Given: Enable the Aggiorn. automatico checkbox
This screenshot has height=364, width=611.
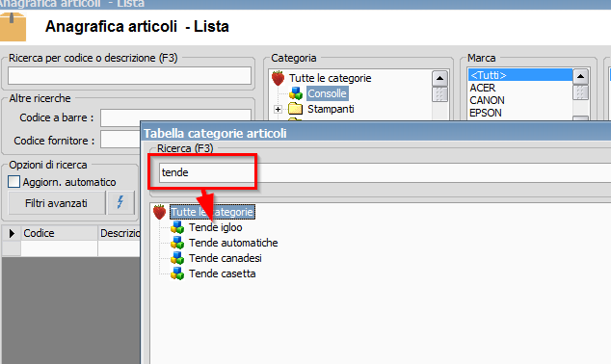Looking at the screenshot, I should [x=14, y=182].
